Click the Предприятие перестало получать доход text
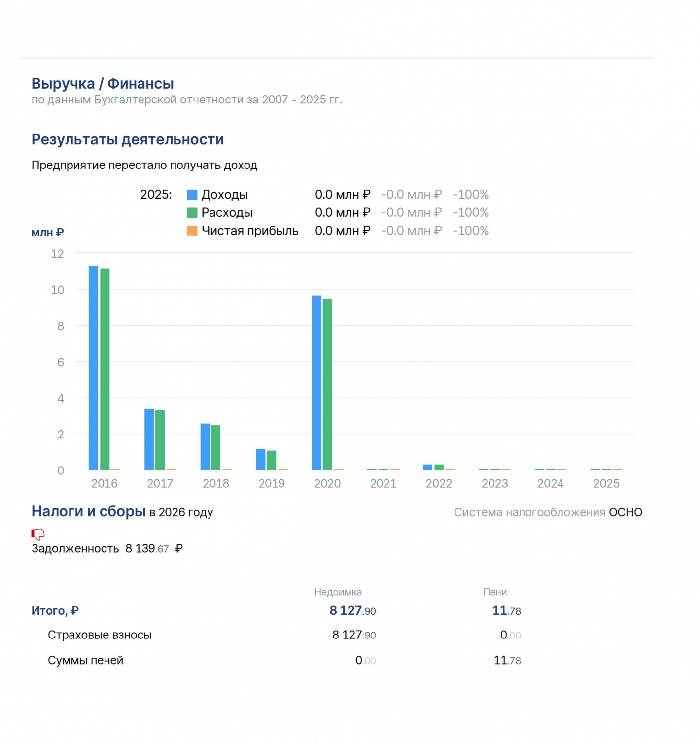 point(144,165)
